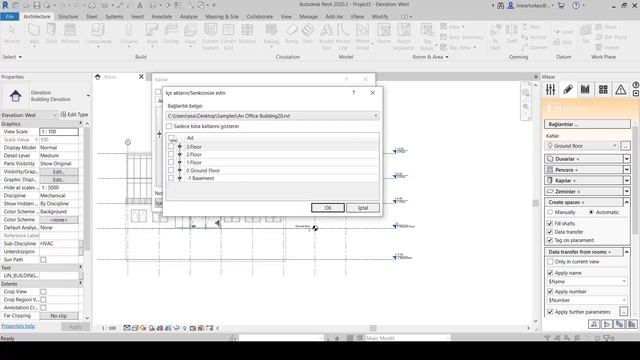This screenshot has width=640, height=360.
Task: Open the liNear four-squares grid tab icon
Action: (x=603, y=89)
